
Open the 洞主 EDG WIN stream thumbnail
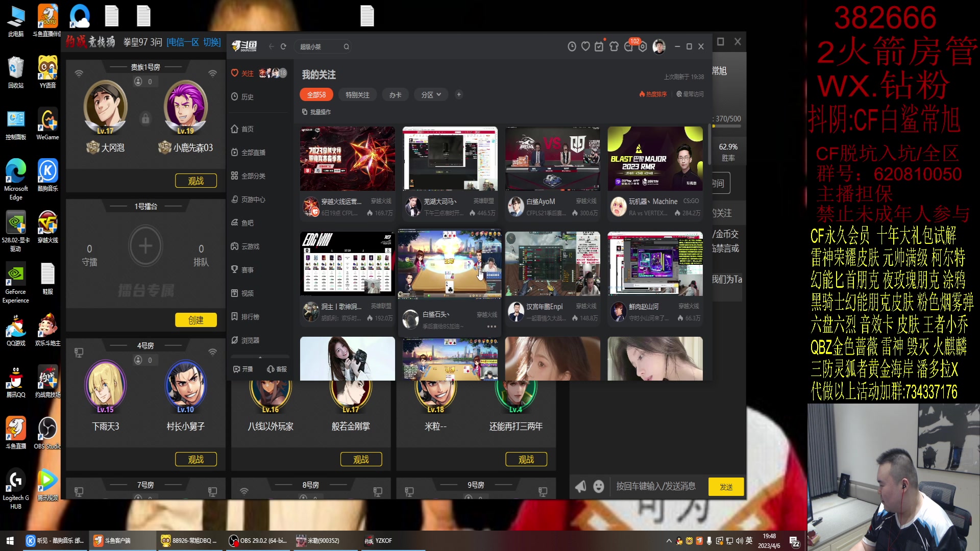347,264
